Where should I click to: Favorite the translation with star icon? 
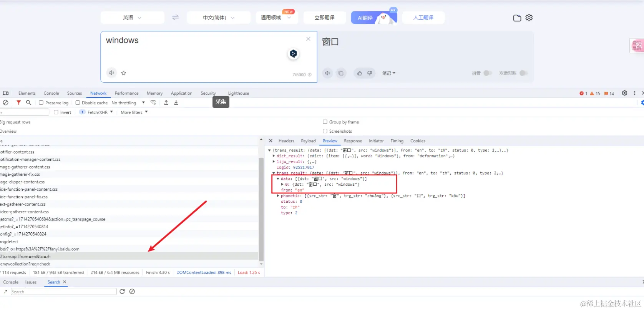pos(124,73)
